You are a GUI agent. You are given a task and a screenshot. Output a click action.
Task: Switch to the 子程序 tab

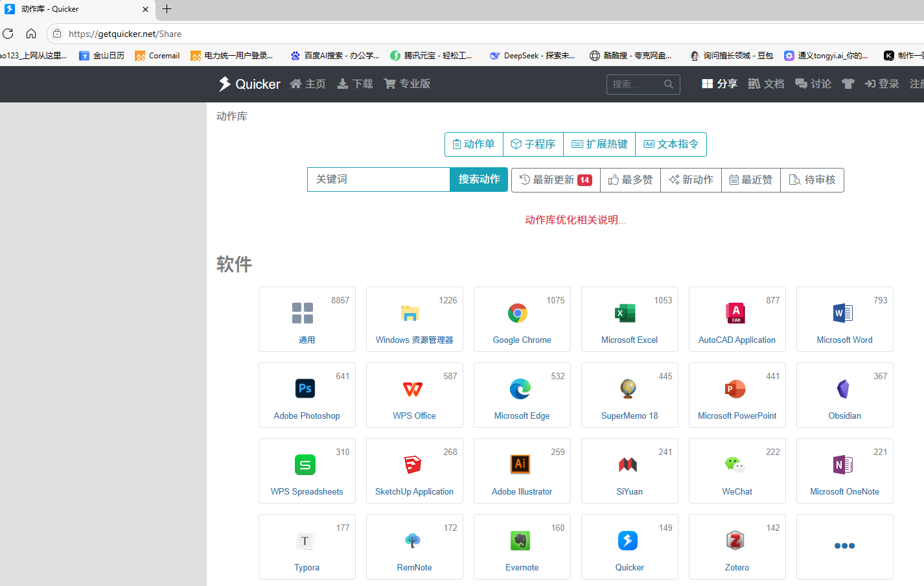point(533,144)
